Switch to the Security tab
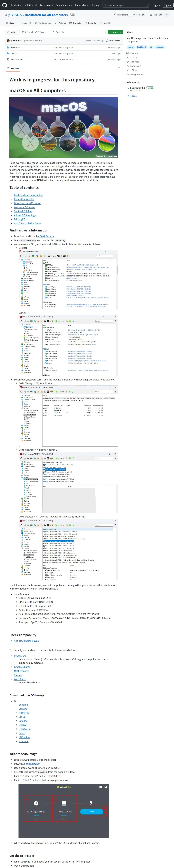Image resolution: width=174 pixels, height=868 pixels. tap(90, 23)
